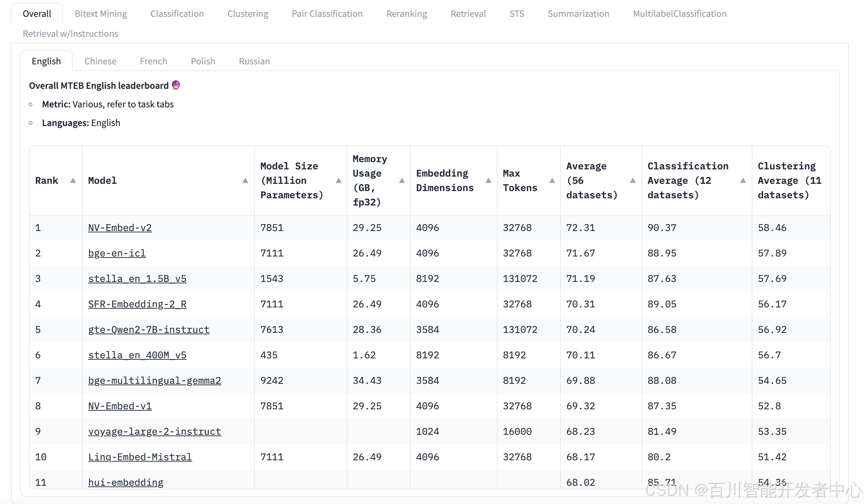Open the voyage-large-2-instruct model link
864x504 pixels.
pyautogui.click(x=155, y=431)
